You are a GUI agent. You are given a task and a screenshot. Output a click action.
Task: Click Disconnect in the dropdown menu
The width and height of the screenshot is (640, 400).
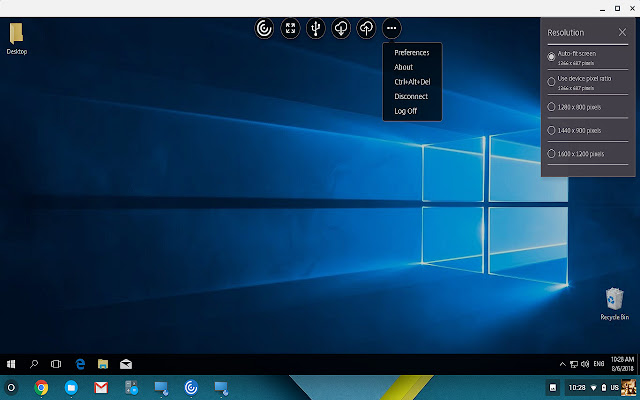pyautogui.click(x=410, y=96)
